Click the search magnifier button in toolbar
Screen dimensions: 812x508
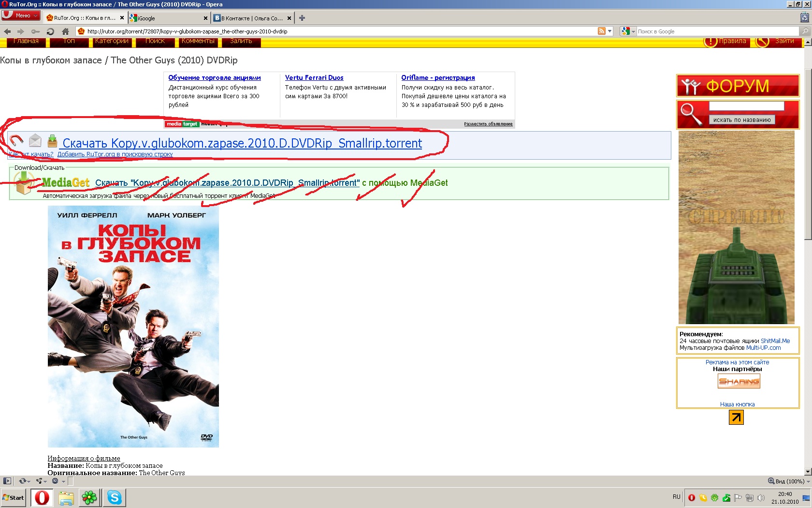805,31
